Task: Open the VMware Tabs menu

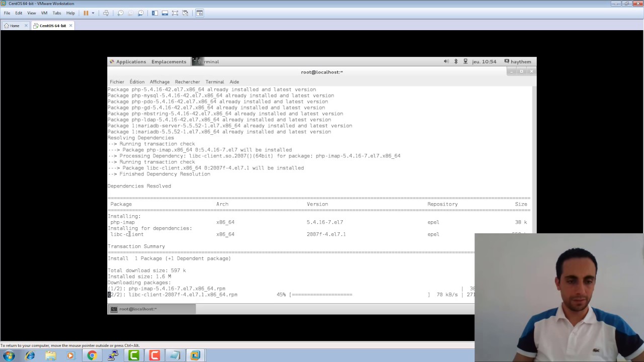Action: [x=57, y=13]
